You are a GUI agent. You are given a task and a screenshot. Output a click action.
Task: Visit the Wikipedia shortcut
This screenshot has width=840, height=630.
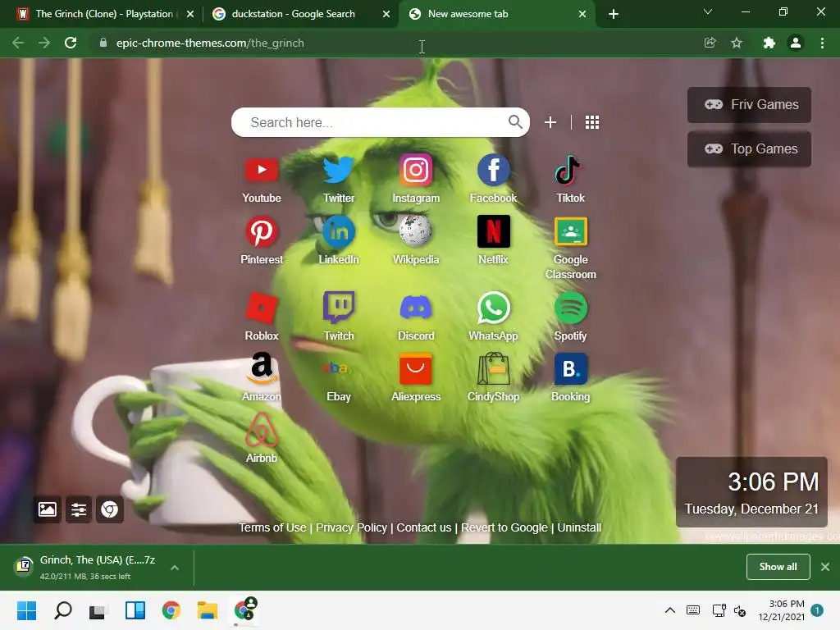point(416,231)
